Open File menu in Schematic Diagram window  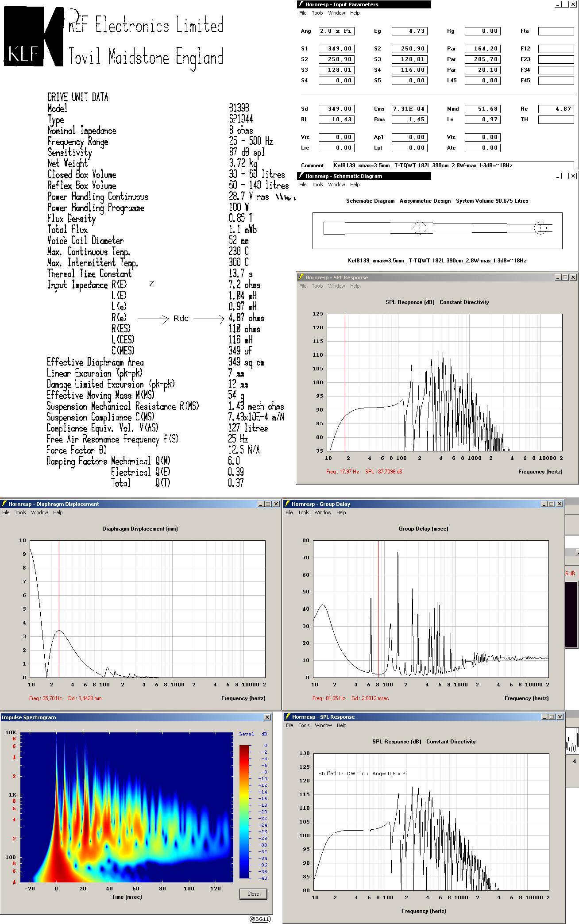303,185
